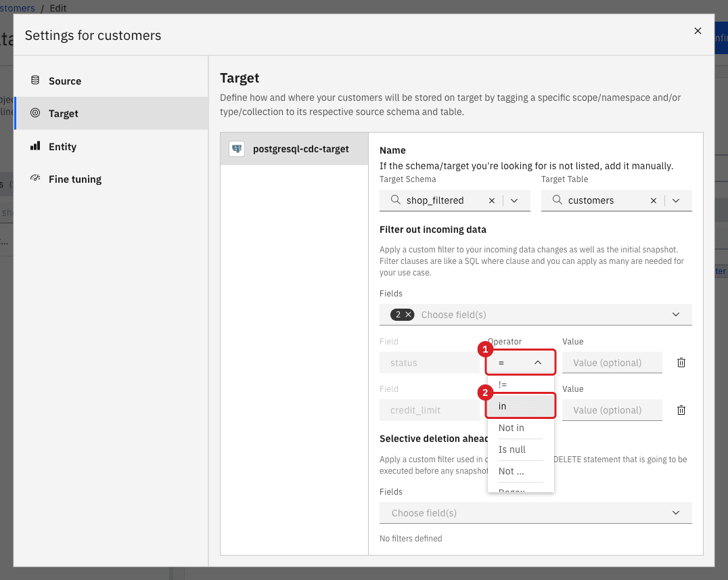Viewport: 728px width, 580px height.
Task: Choose the Not ... operator option
Action: click(x=520, y=471)
